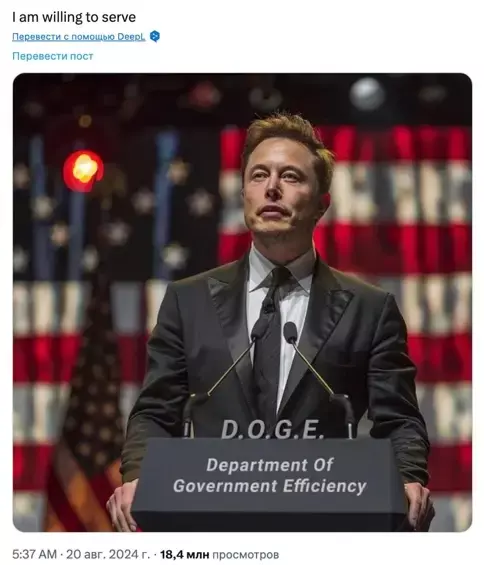
Task: Click the "5:37 AM" timestamp
Action: point(35,554)
